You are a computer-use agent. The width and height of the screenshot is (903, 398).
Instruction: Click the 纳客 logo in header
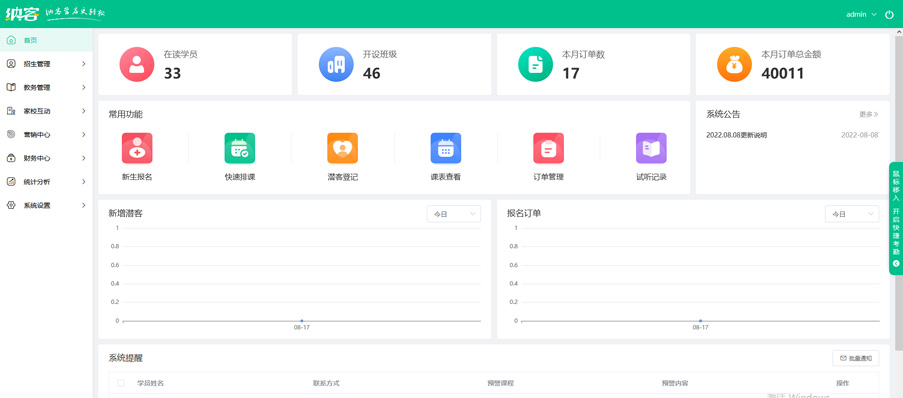(22, 13)
